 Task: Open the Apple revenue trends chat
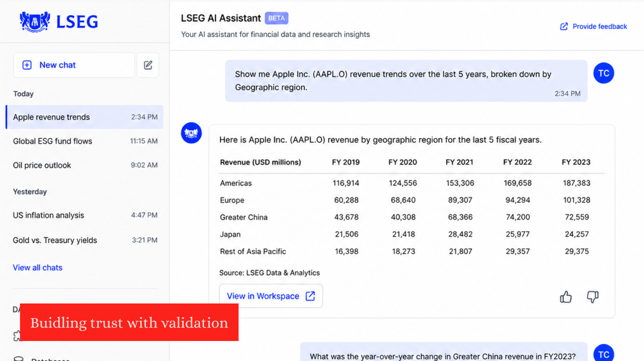click(x=85, y=117)
